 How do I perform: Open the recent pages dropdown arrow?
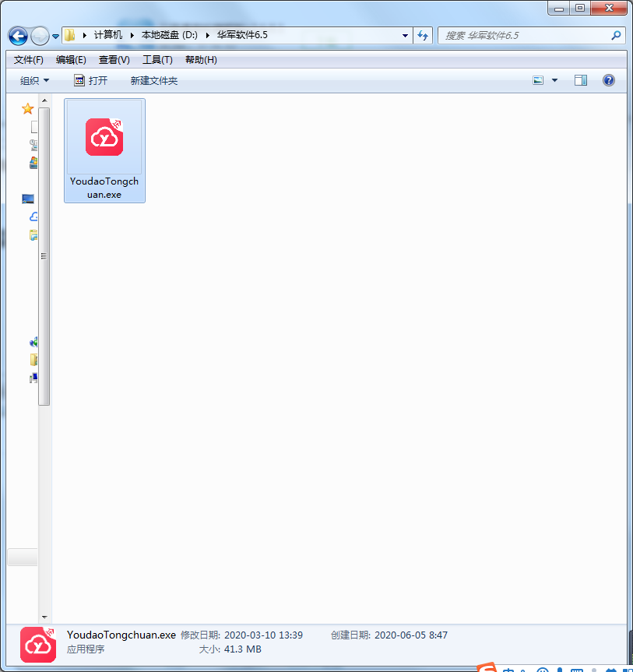(x=56, y=37)
